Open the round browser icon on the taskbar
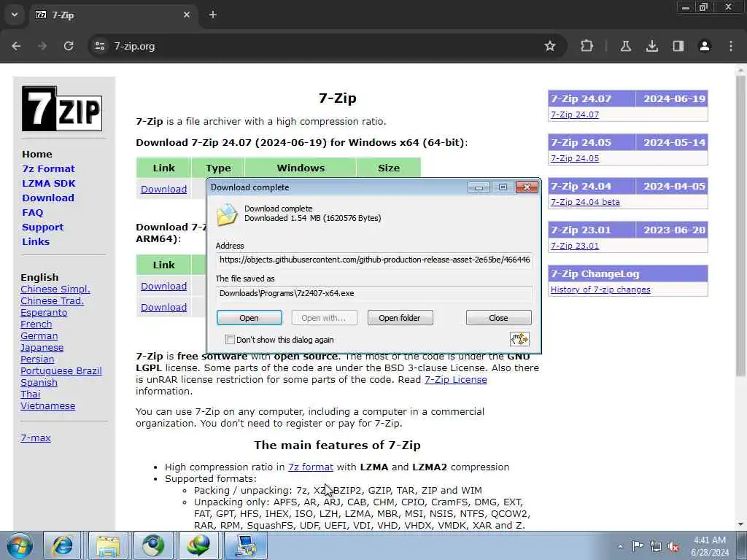The width and height of the screenshot is (747, 560). pyautogui.click(x=153, y=545)
